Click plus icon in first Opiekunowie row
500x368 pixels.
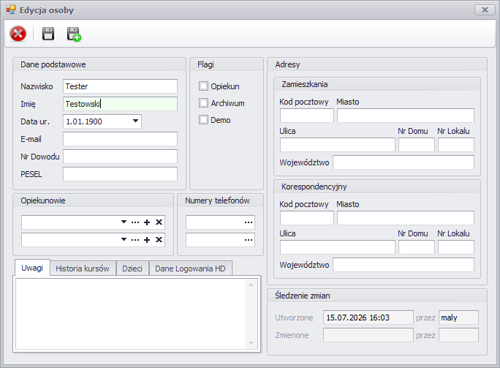[147, 222]
